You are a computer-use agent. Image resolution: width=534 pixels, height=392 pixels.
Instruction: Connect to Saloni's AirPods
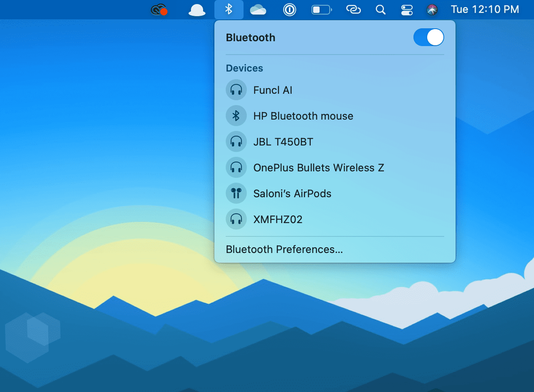coord(335,194)
